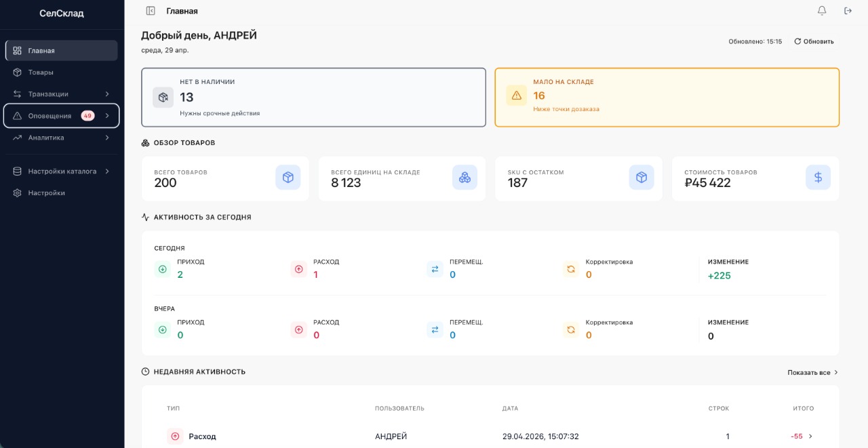Click the cubes icon in Всего единиц card
The height and width of the screenshot is (448, 868).
tap(465, 178)
